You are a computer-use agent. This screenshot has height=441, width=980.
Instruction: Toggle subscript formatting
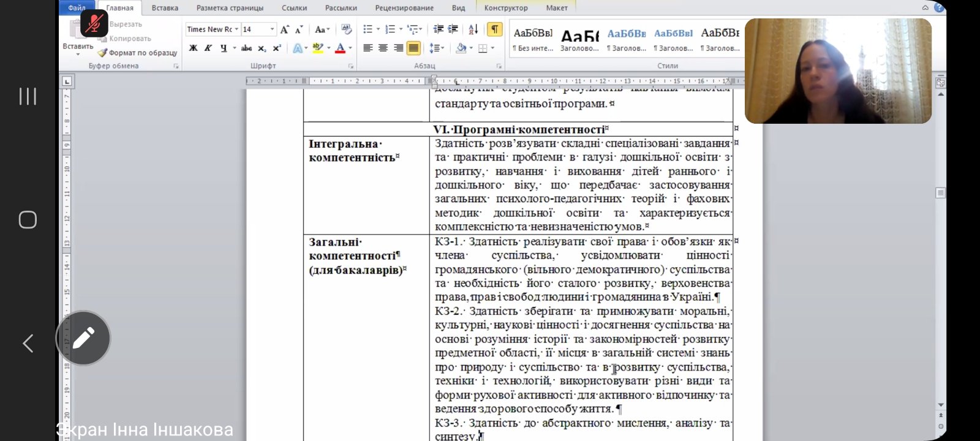tap(262, 48)
